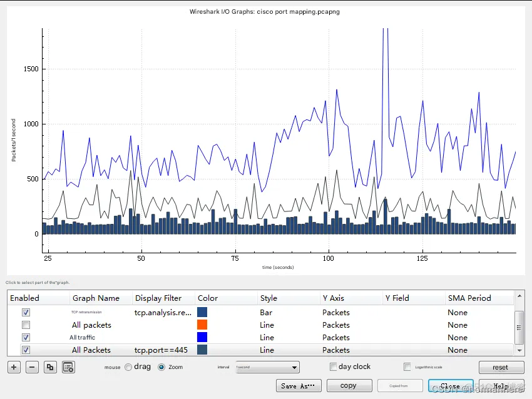Click the Style column header
This screenshot has width=532, height=399.
(289, 298)
